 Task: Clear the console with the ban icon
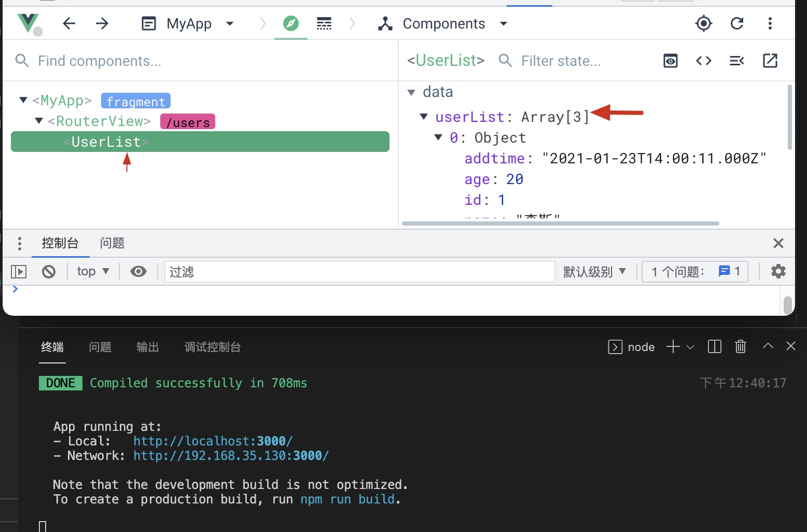click(x=49, y=271)
